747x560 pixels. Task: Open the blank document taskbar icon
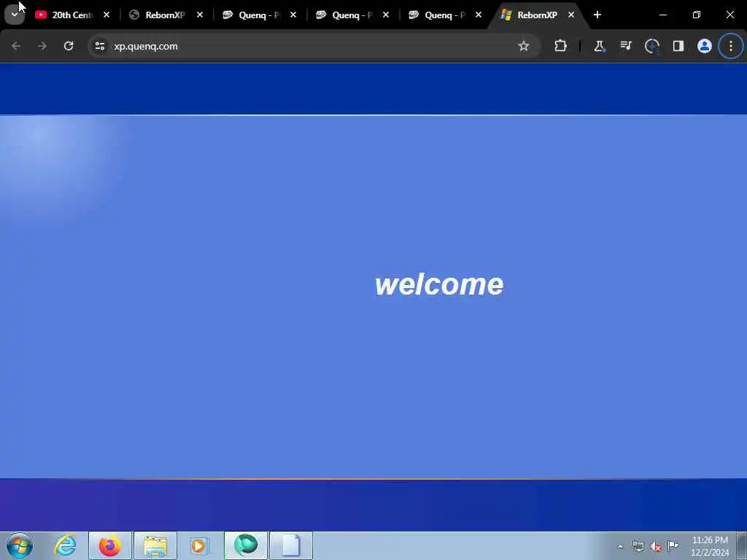click(x=291, y=545)
